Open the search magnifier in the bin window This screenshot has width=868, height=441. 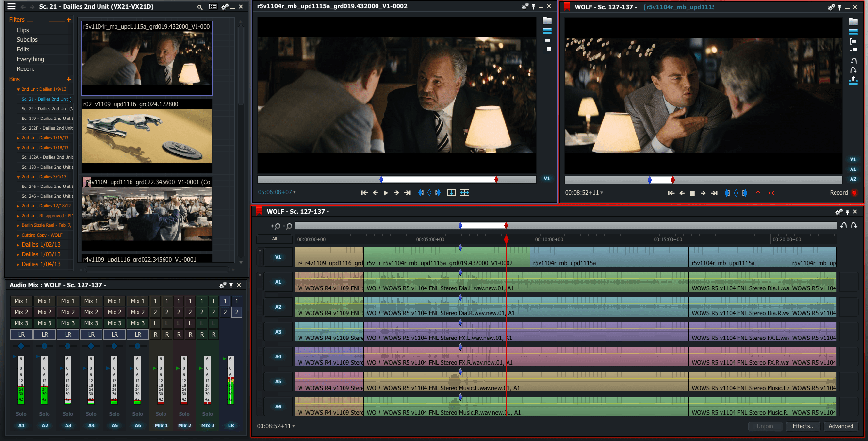coord(199,8)
